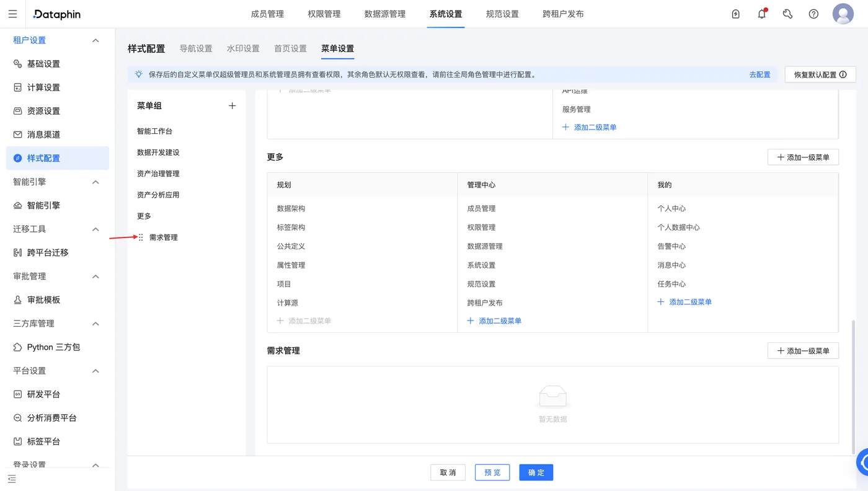Collapse the 平台设置 section
This screenshot has width=868, height=491.
[95, 371]
